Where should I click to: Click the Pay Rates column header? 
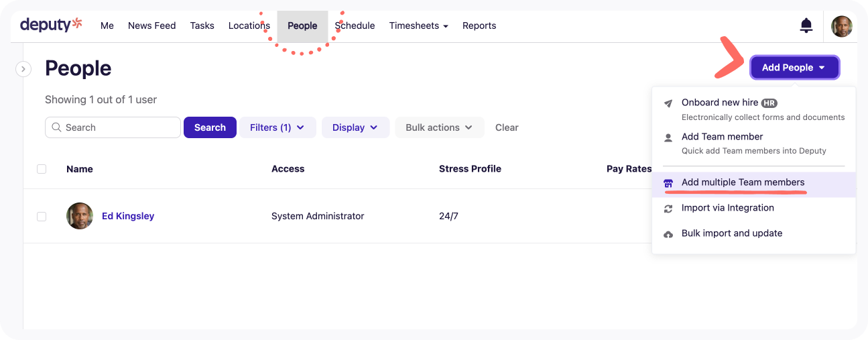[629, 169]
